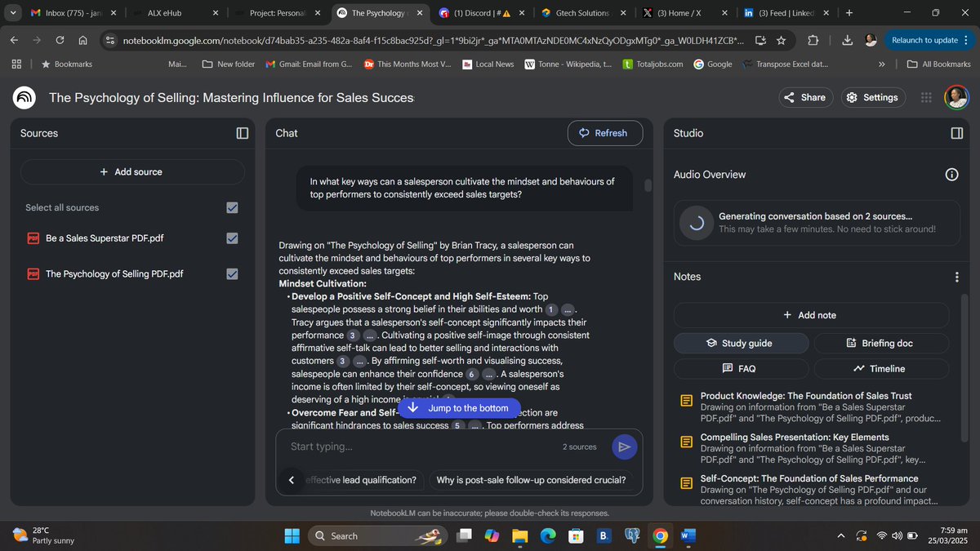The width and height of the screenshot is (980, 551).
Task: Go to Chrome home page
Action: 83,40
